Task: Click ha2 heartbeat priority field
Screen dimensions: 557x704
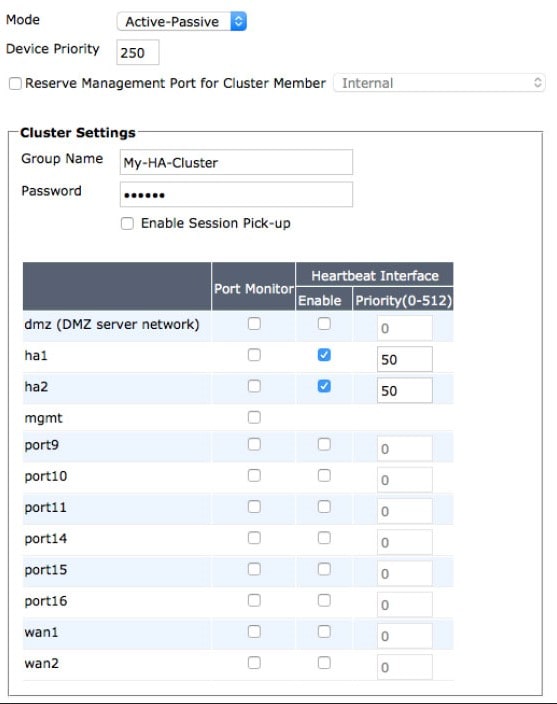Action: (405, 390)
